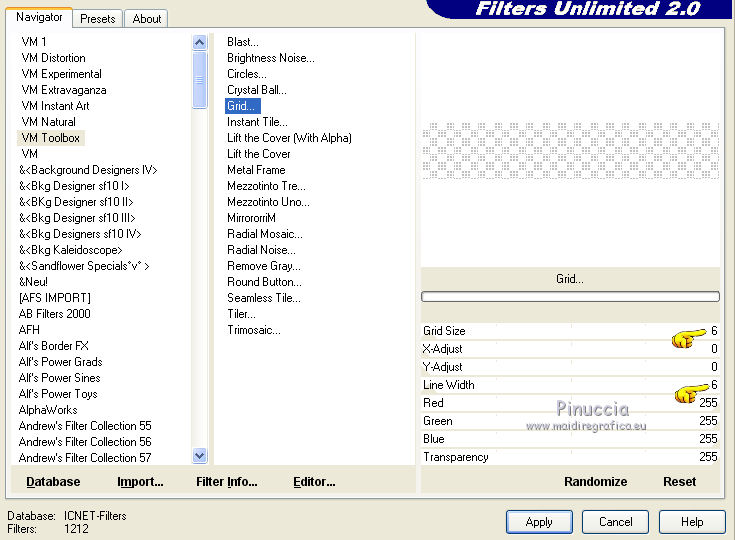Choose Seamless Tile filter
This screenshot has width=735, height=540.
(x=264, y=298)
